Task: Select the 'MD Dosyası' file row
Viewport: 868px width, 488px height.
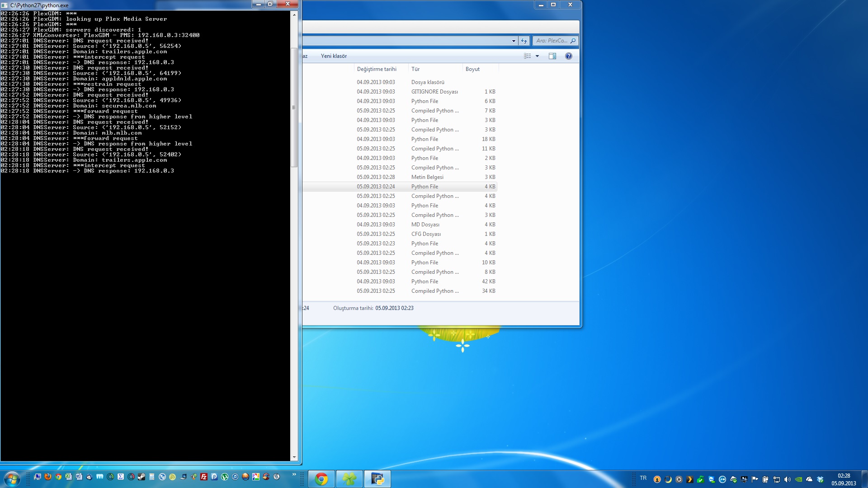Action: (x=400, y=225)
